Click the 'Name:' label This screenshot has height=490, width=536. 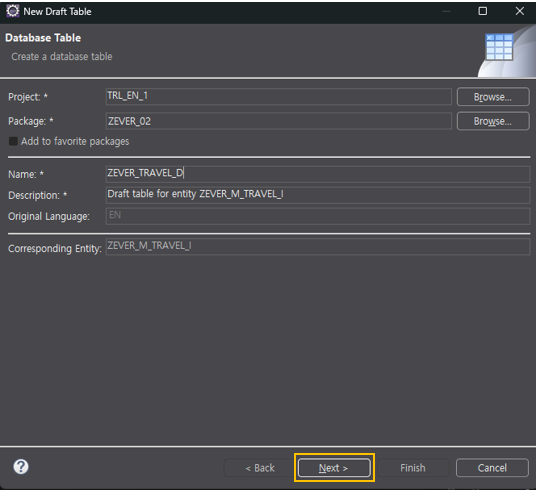point(26,174)
